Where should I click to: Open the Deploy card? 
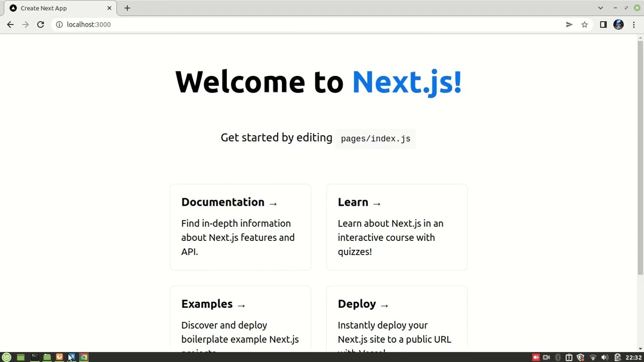click(x=397, y=319)
